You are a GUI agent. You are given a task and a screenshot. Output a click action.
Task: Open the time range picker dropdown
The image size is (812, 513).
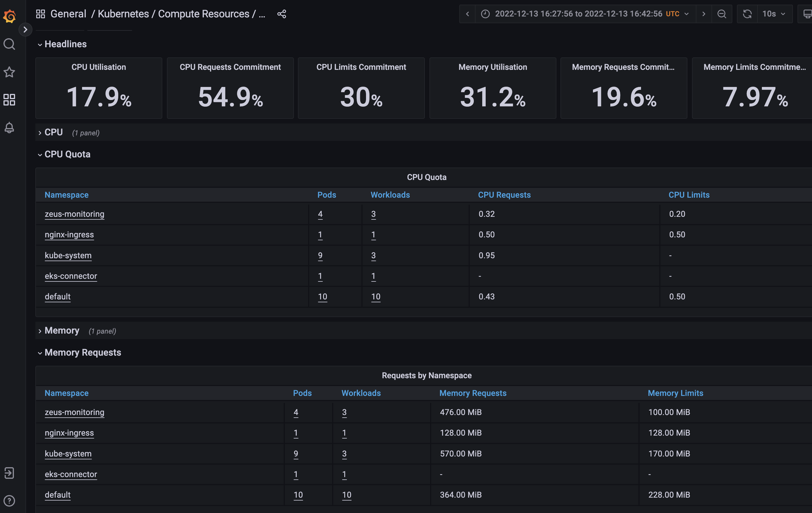pos(585,14)
